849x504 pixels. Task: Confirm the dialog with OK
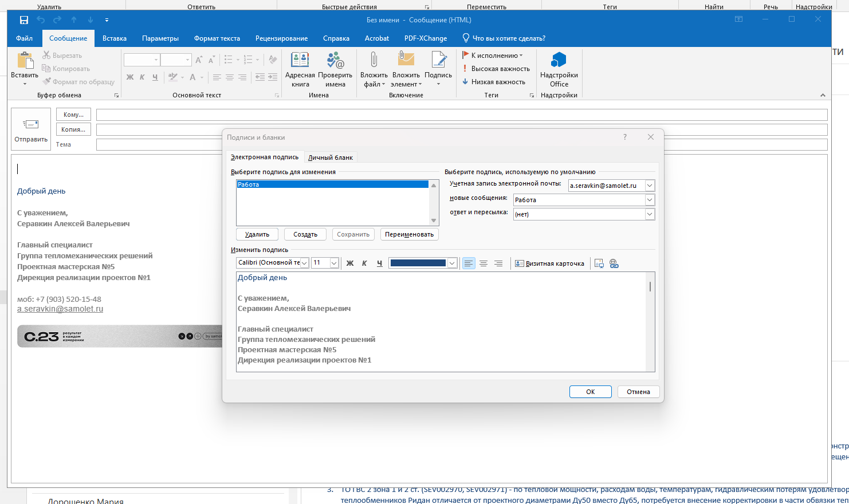591,392
